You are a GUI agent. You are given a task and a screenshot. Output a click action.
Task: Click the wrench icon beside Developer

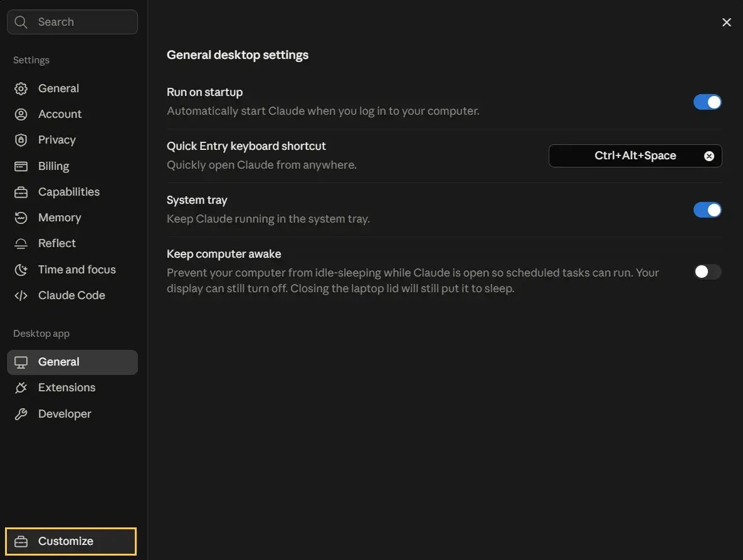(21, 414)
